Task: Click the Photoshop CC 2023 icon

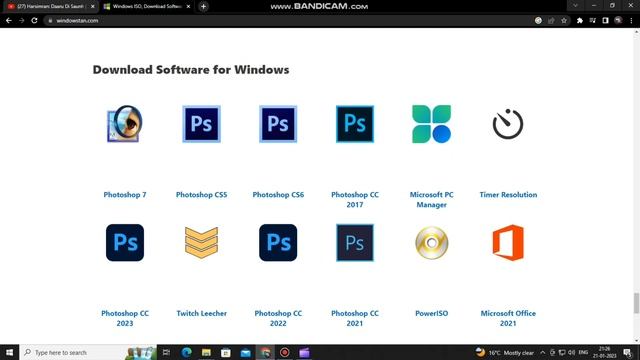Action: [124, 242]
